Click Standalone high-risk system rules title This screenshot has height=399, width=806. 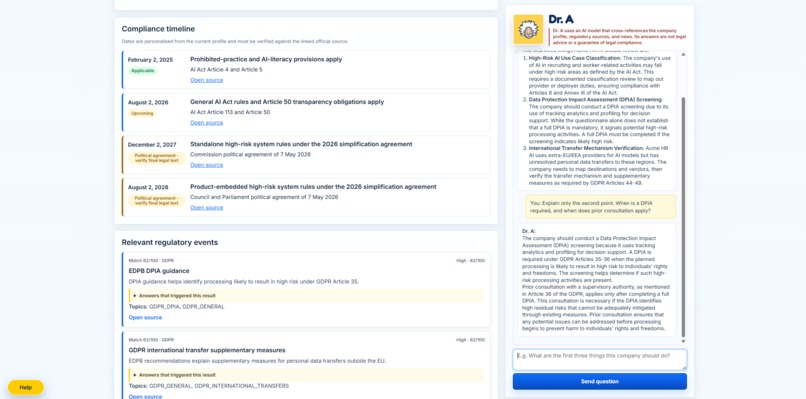point(301,144)
